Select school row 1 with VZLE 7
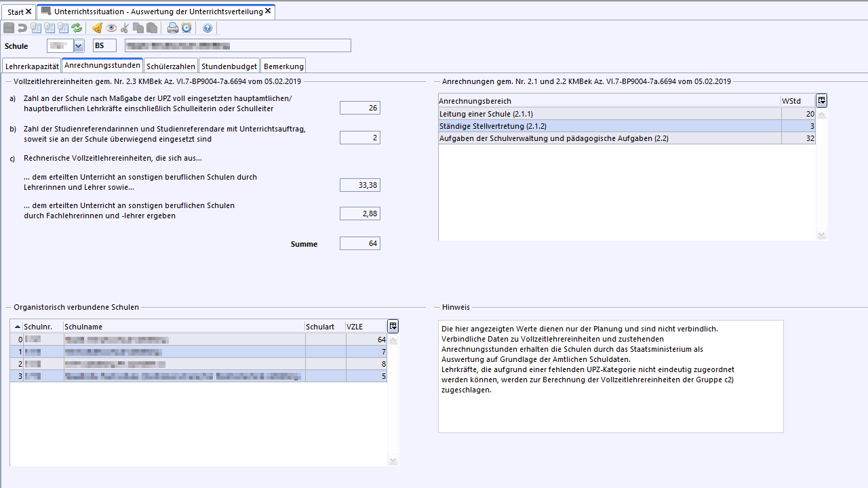The height and width of the screenshot is (488, 868). (199, 352)
